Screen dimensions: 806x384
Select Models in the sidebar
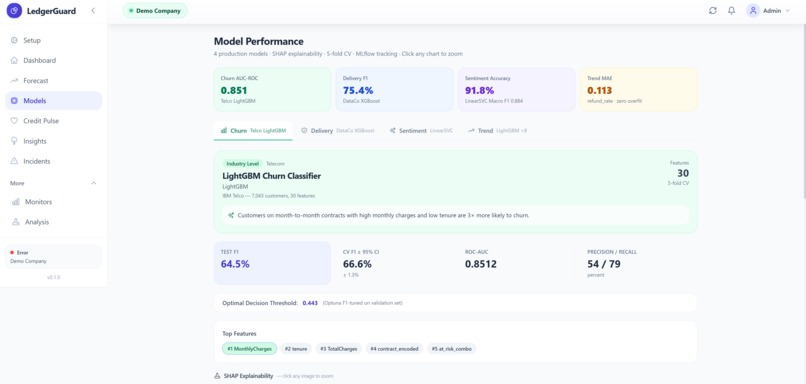pos(53,101)
